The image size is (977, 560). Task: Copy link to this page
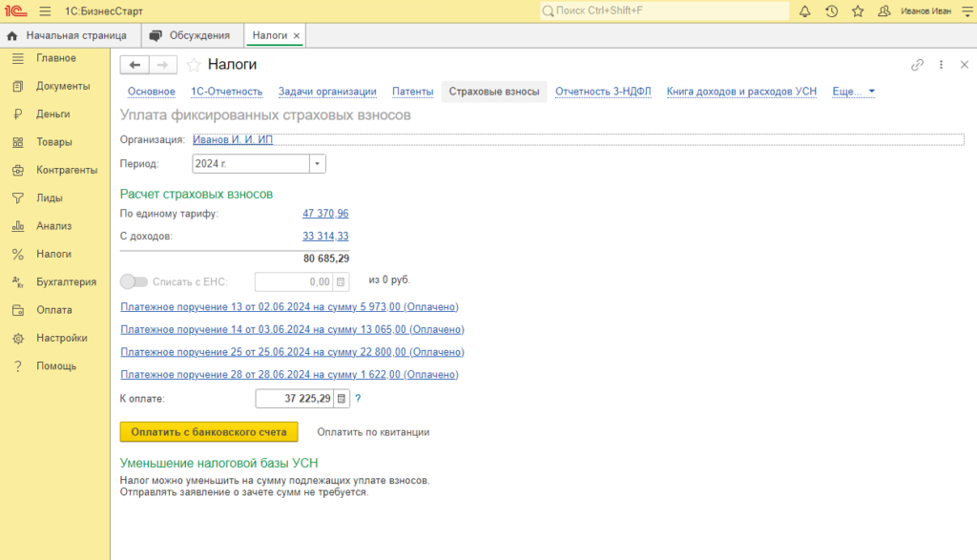click(x=917, y=65)
